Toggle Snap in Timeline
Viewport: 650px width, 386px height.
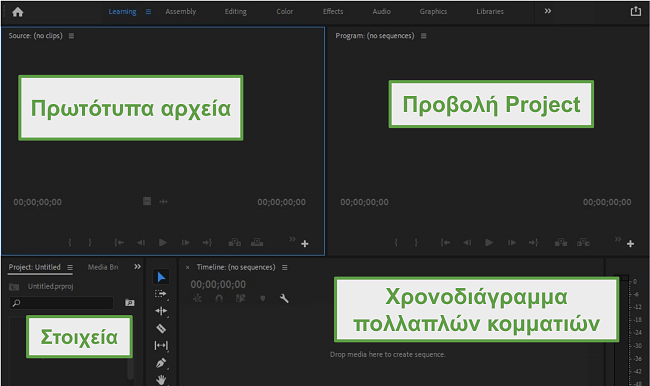pos(219,298)
